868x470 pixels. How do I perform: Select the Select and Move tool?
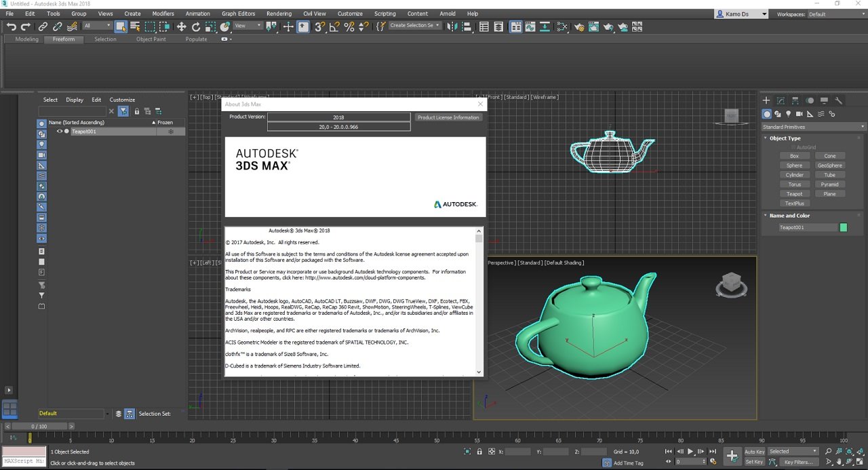click(181, 27)
